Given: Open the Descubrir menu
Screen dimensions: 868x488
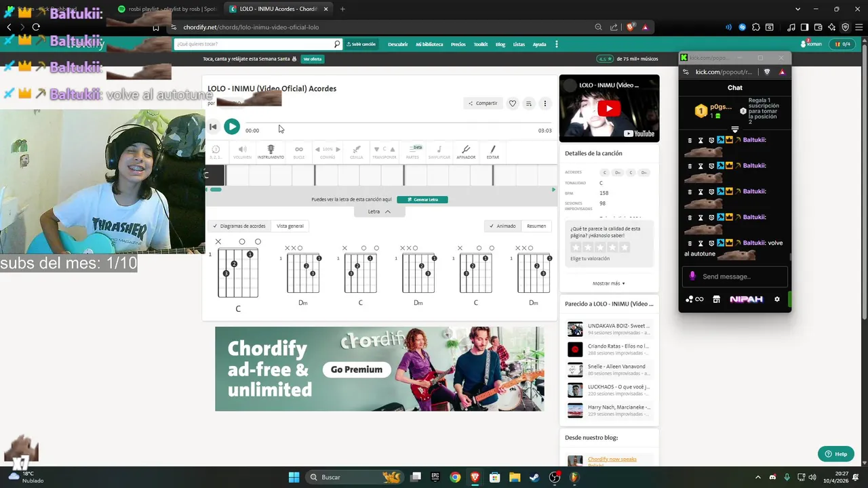Looking at the screenshot, I should (398, 44).
